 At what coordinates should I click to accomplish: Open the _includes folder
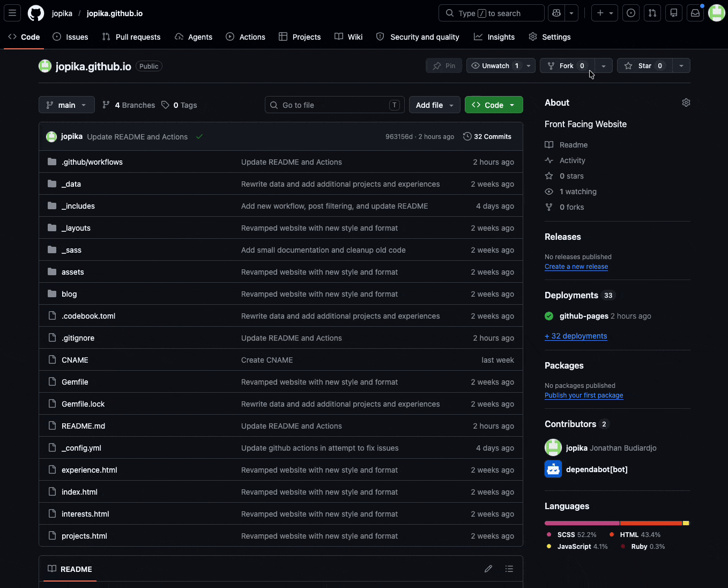click(78, 206)
